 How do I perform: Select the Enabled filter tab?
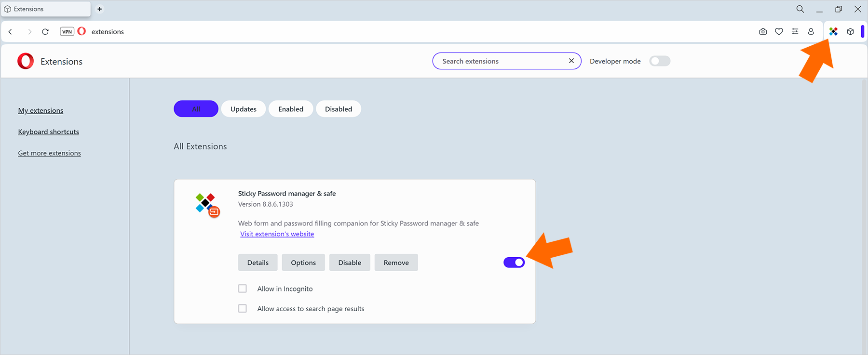click(x=291, y=109)
